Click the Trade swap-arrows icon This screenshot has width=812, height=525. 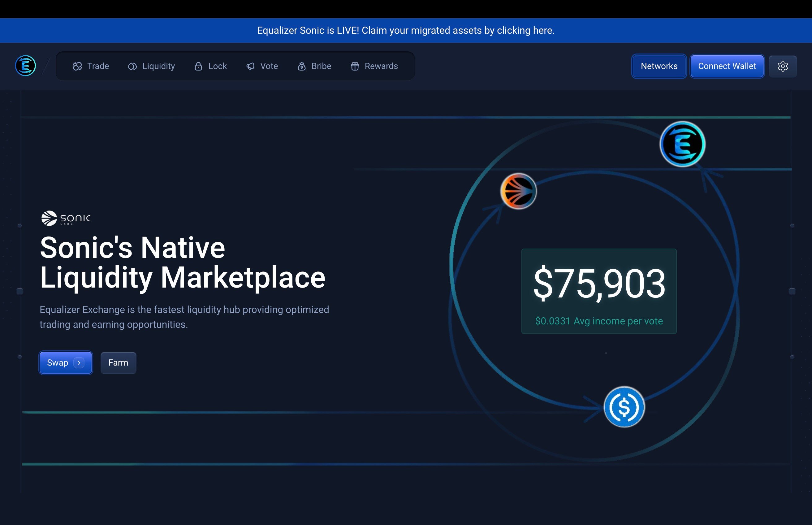click(77, 66)
